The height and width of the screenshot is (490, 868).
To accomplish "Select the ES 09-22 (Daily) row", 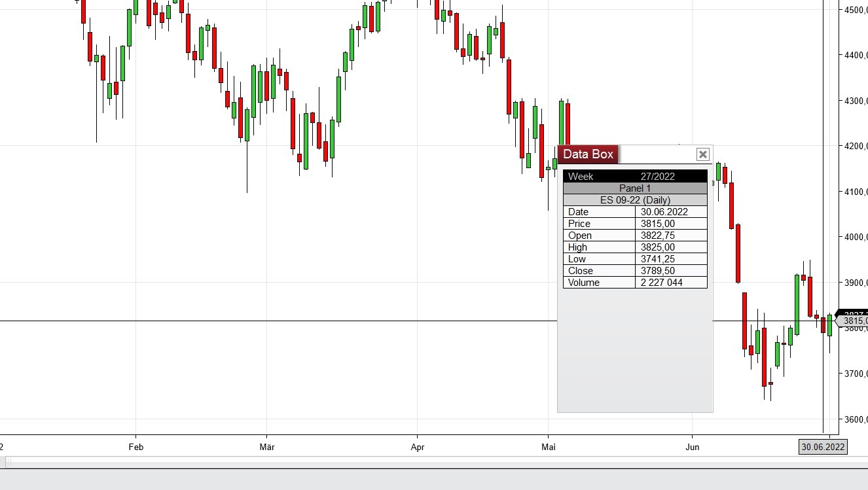I will pos(635,200).
